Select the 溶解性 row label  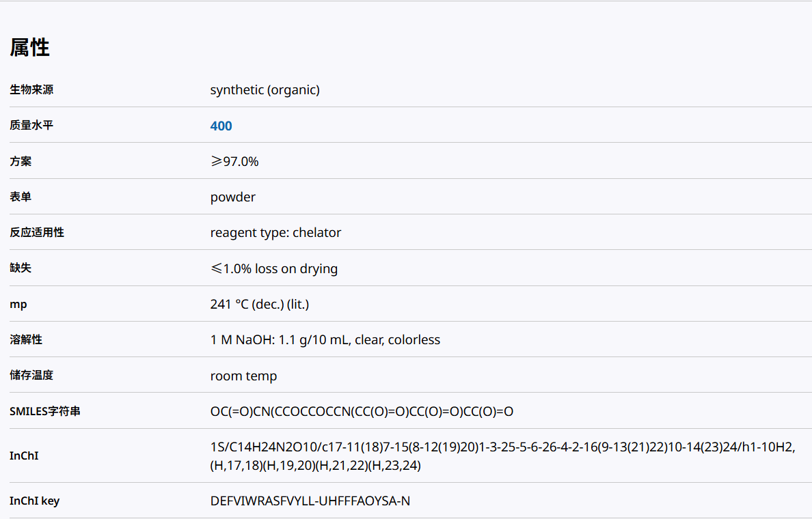(x=26, y=339)
